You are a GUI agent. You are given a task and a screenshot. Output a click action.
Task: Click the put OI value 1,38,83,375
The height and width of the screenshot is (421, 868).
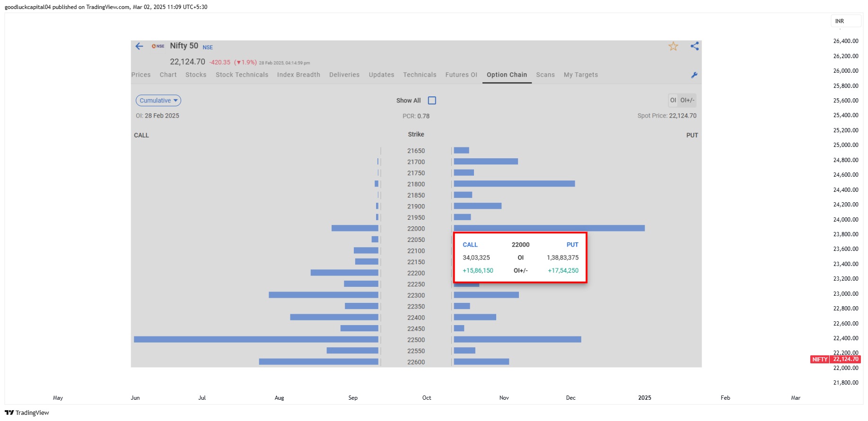(x=563, y=258)
